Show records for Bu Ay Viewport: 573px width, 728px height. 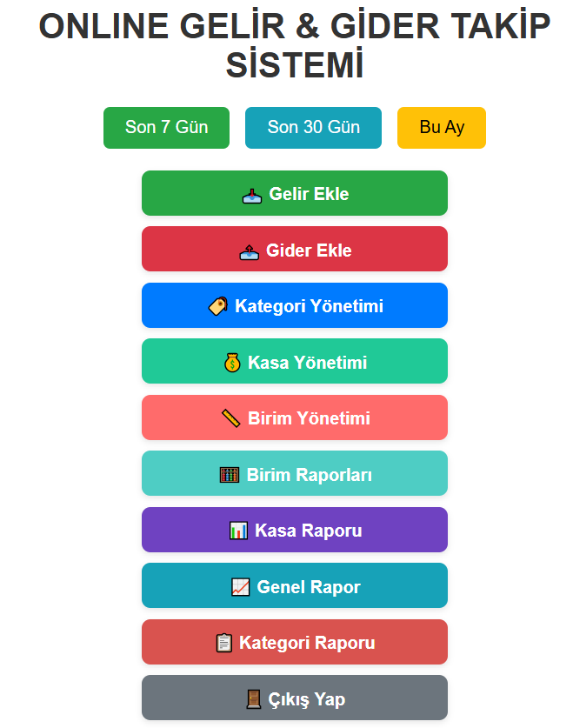tap(442, 128)
